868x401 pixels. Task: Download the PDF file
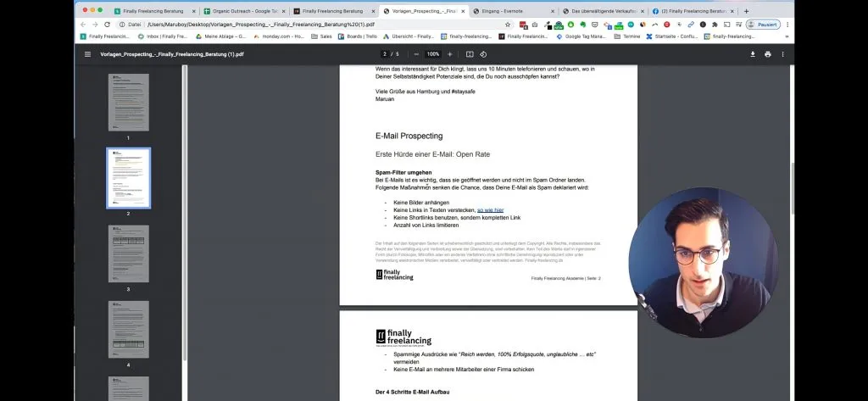coord(753,54)
